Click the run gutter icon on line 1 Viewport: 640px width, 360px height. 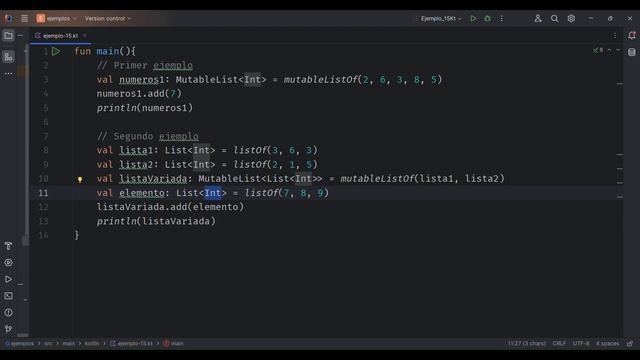click(x=56, y=51)
